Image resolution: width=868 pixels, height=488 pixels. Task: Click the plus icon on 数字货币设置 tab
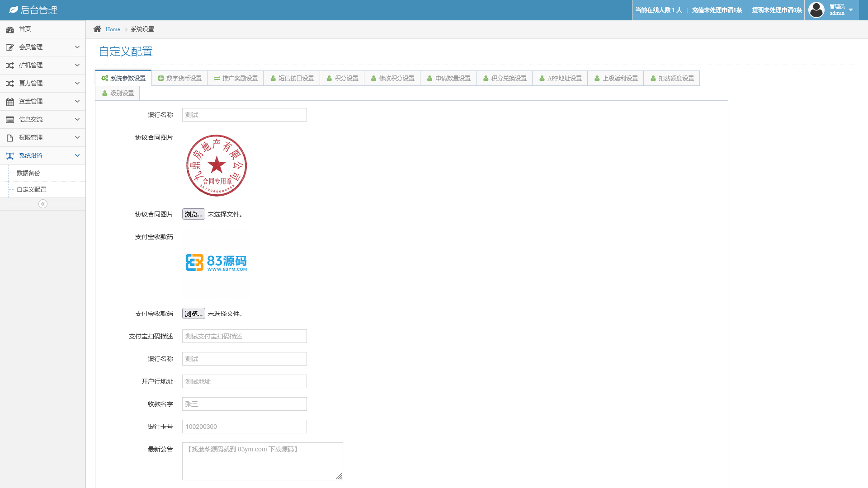pos(161,78)
